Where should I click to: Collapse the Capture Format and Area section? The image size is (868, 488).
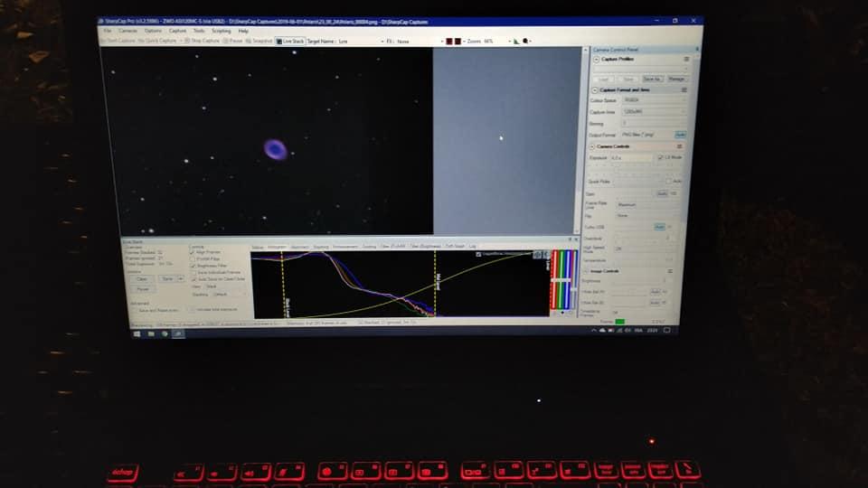[x=595, y=90]
